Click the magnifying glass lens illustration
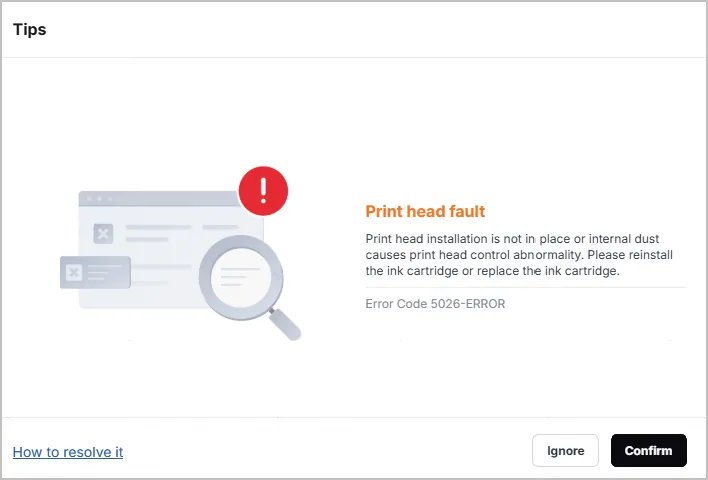708x480 pixels. [241, 277]
